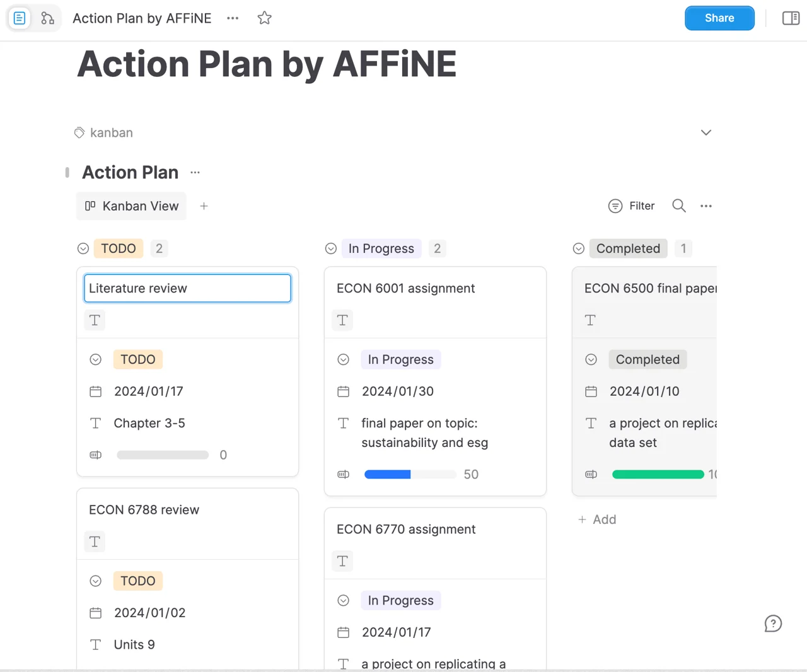Select the Kanban View tab

coord(132,206)
